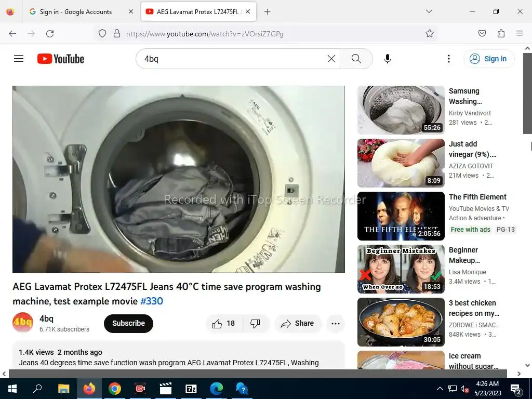532x399 pixels.
Task: Open YouTube settings three-dot menu
Action: (x=448, y=59)
